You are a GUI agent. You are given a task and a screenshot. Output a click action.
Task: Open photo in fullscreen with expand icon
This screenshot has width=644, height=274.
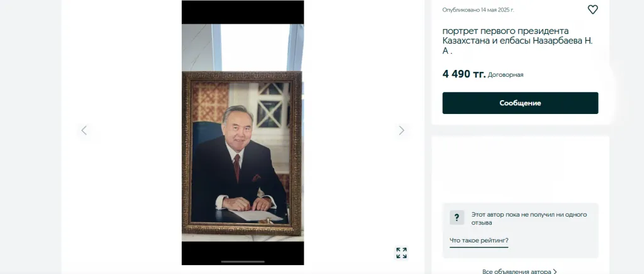pos(401,253)
